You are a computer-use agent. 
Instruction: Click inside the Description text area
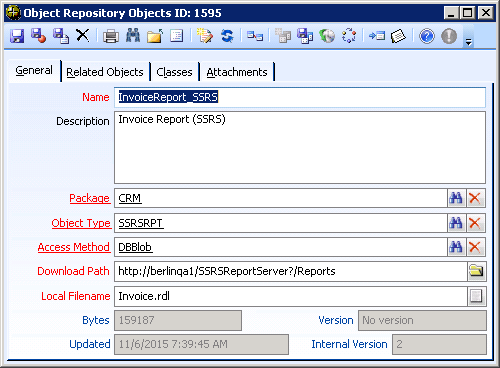[300, 147]
